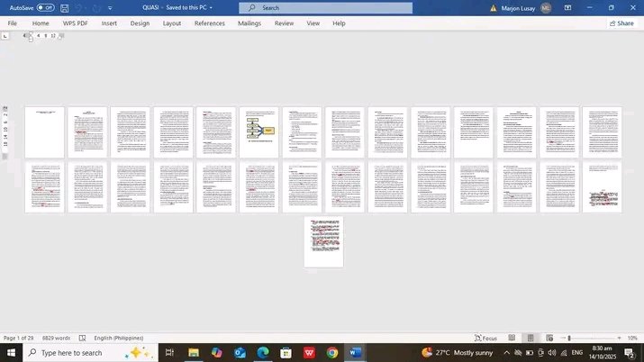The width and height of the screenshot is (644, 362).
Task: Open the volume control icon
Action: 552,353
